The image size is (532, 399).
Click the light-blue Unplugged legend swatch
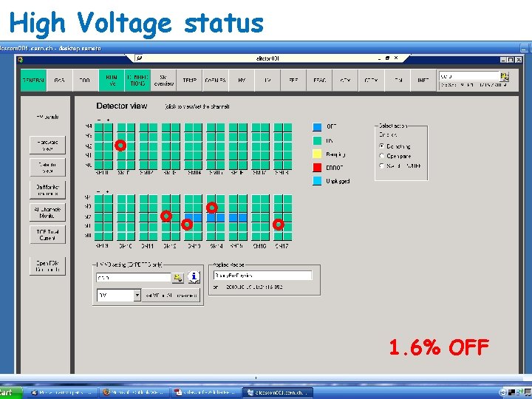[x=317, y=181]
